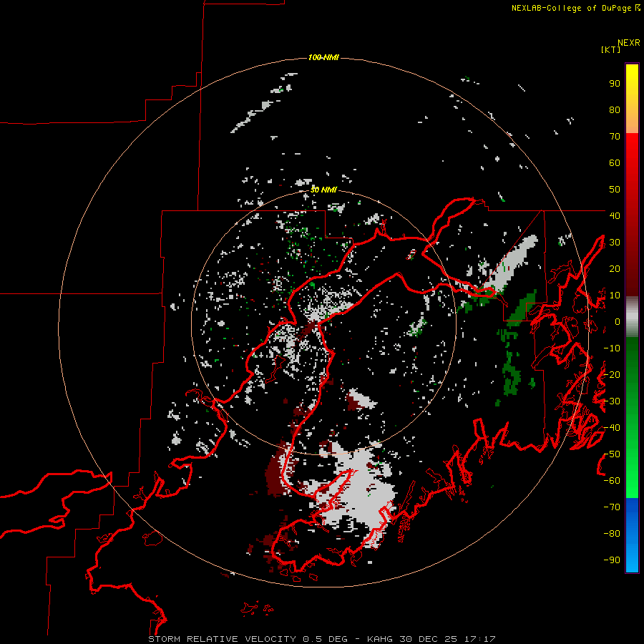Click the -80 value on the velocity scale
The height and width of the screenshot is (644, 644).
pos(612,534)
